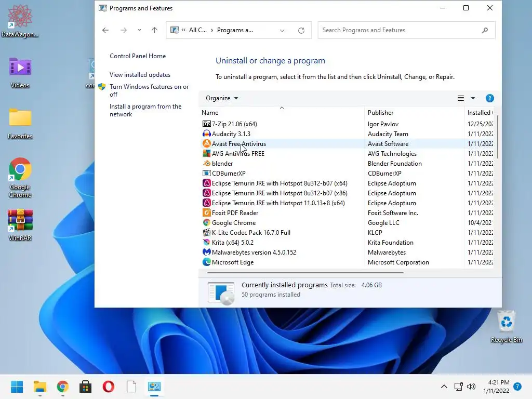Show hidden tray icons chevron
The image size is (532, 399).
(x=444, y=387)
